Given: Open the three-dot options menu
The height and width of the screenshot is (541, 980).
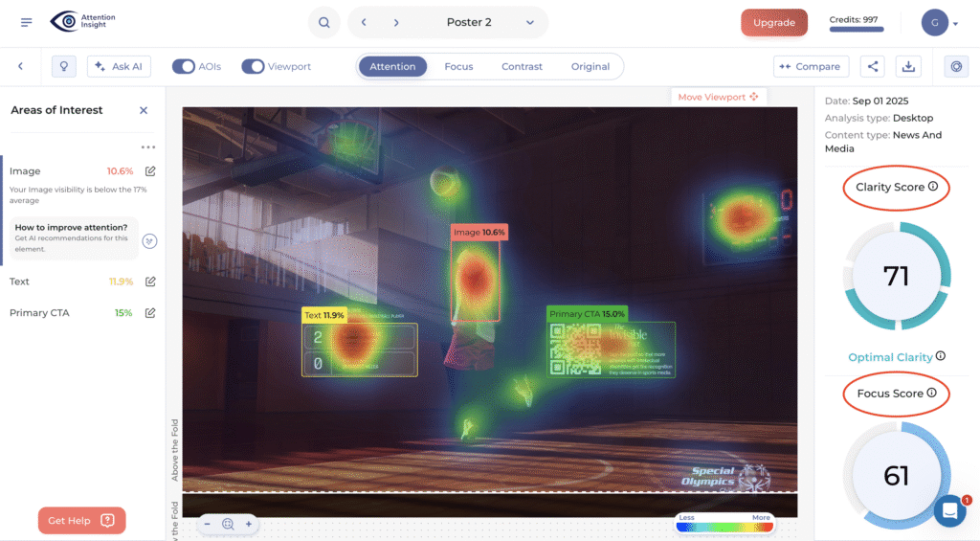Looking at the screenshot, I should tap(147, 147).
